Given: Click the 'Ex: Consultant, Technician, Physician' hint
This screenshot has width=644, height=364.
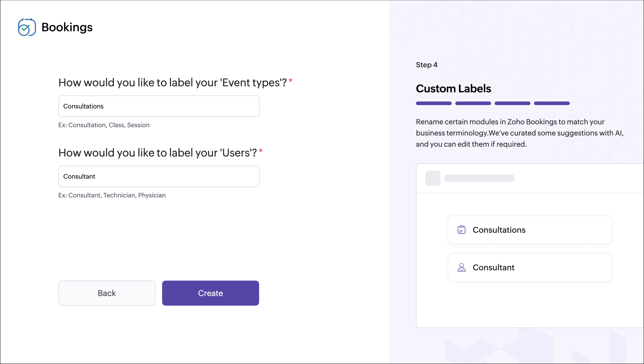Looking at the screenshot, I should 112,195.
